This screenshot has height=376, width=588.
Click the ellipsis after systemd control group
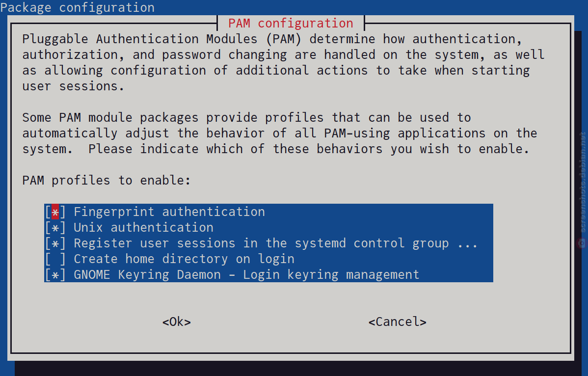click(468, 244)
